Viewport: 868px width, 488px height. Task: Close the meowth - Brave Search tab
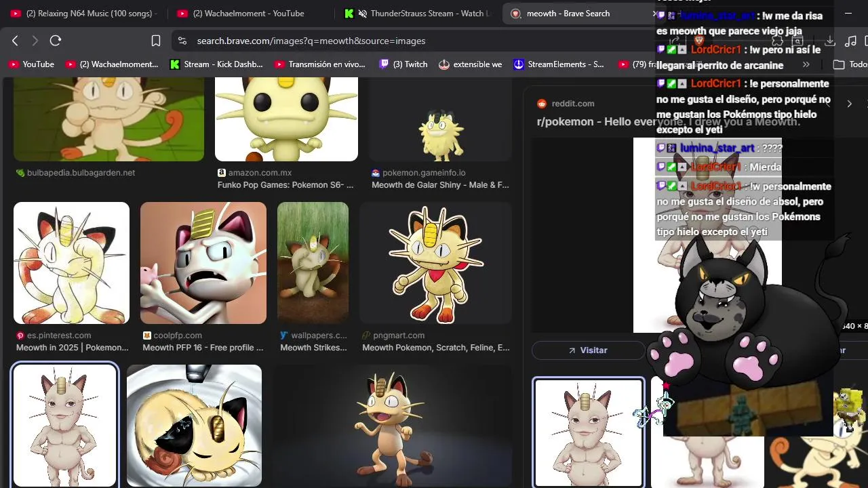654,13
